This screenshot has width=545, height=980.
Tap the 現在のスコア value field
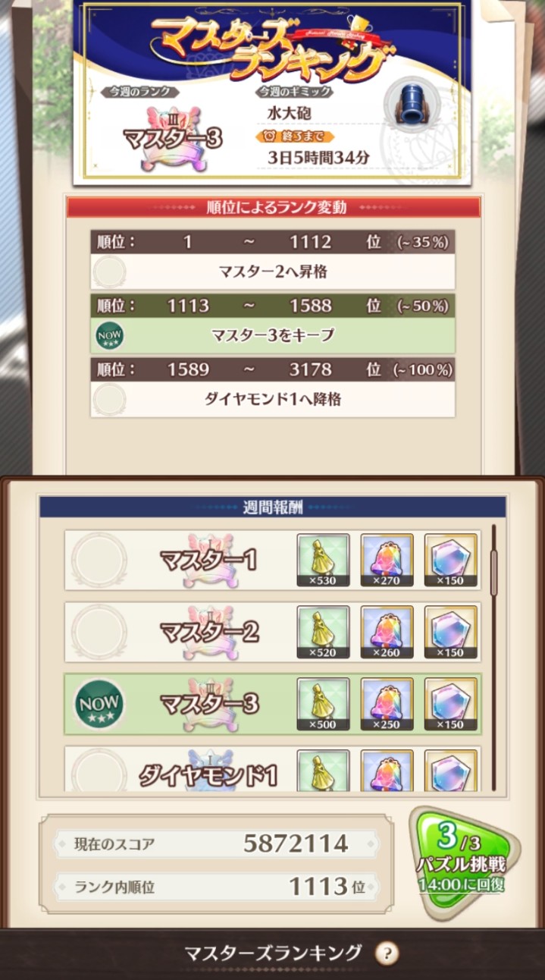click(215, 843)
